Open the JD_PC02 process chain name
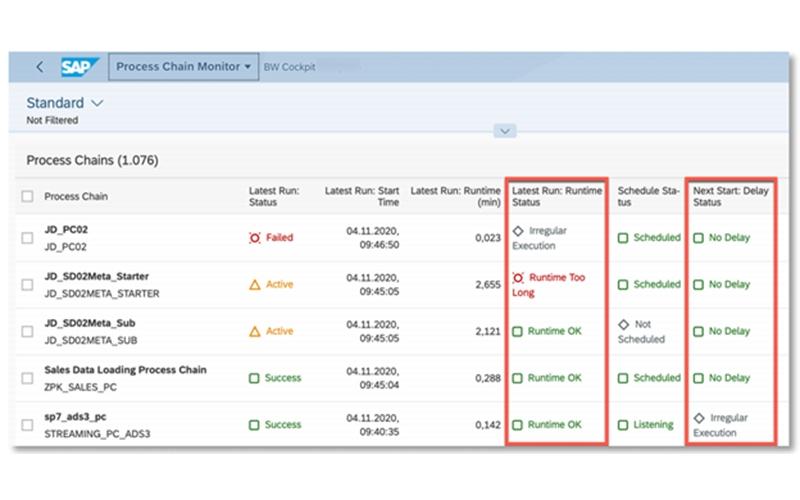 click(x=66, y=230)
